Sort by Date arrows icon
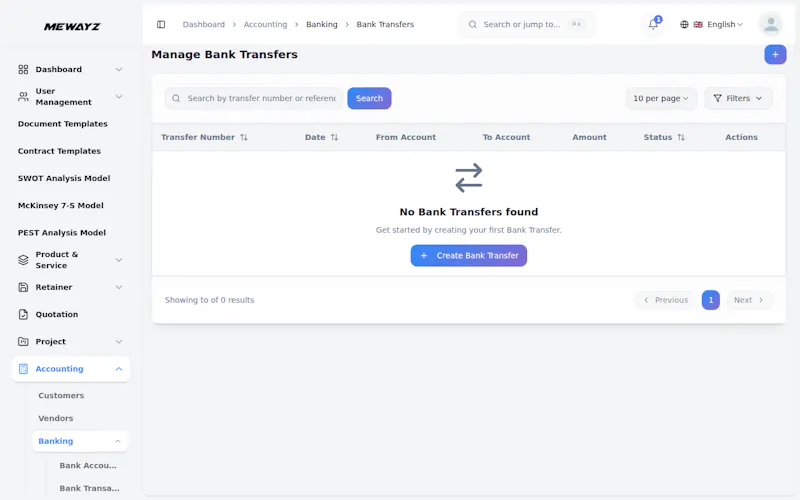Screen dimensions: 800x500 pos(334,137)
